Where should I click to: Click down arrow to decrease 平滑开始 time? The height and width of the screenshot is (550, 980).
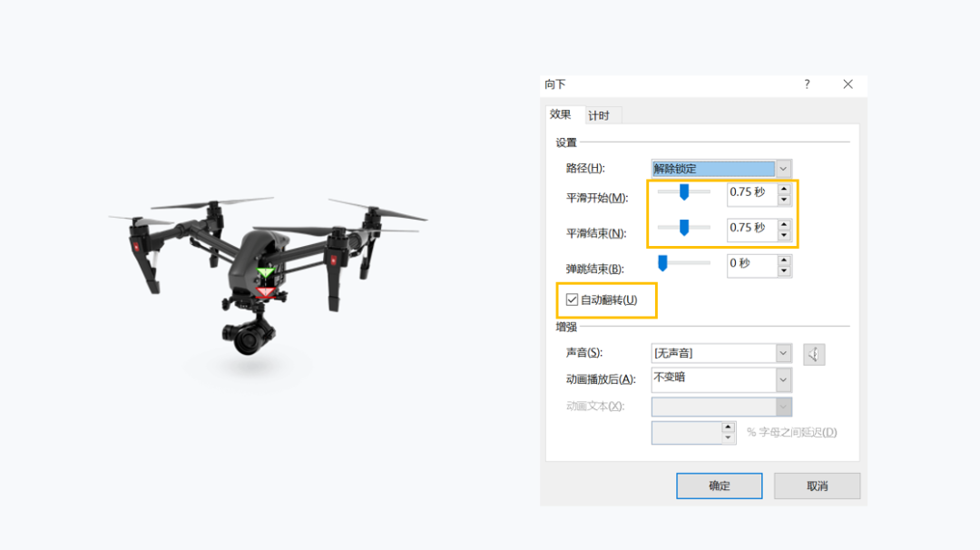[x=784, y=198]
